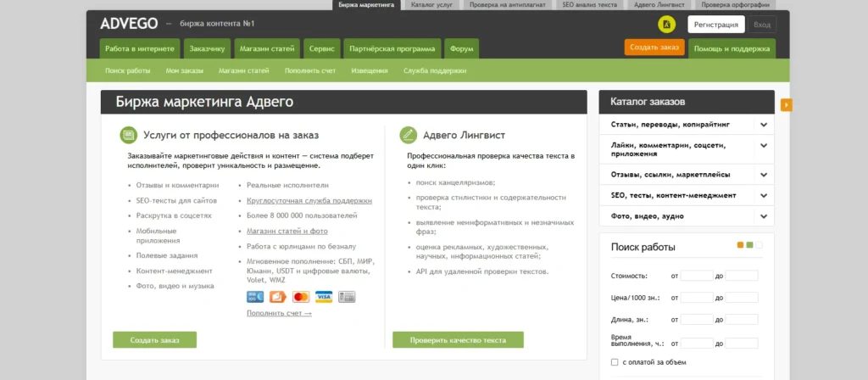
Task: Open the 'Каталог услуг' top tab
Action: 431,4
